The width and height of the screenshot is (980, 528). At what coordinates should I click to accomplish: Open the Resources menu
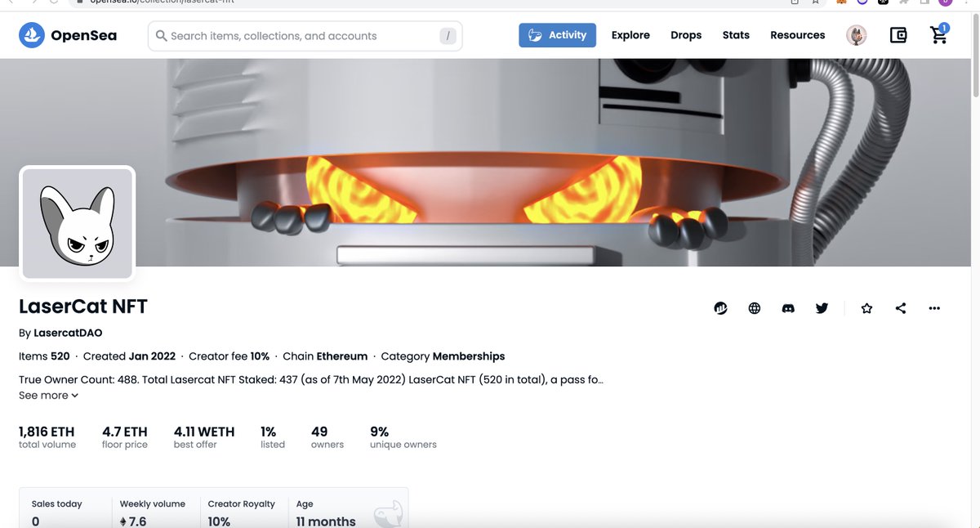[797, 35]
